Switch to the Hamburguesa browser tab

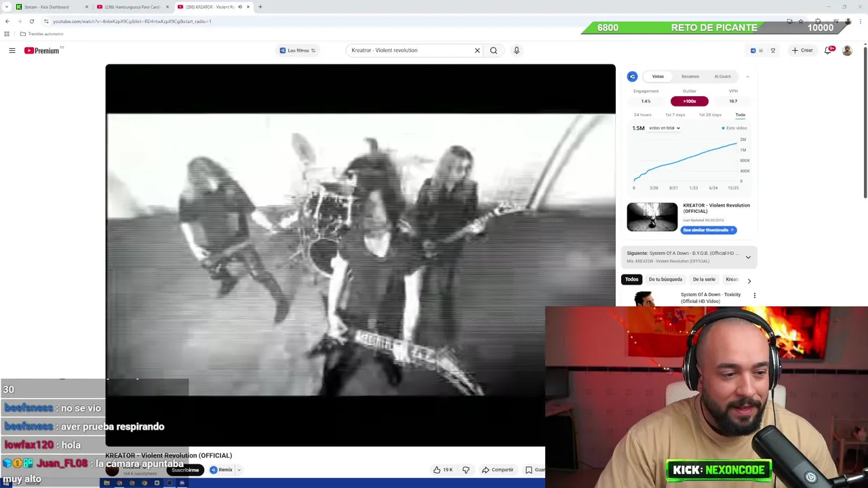[132, 7]
